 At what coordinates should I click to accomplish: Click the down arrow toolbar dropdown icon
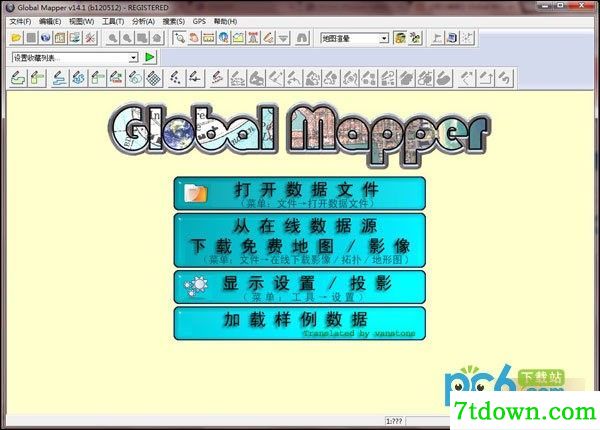(x=284, y=38)
